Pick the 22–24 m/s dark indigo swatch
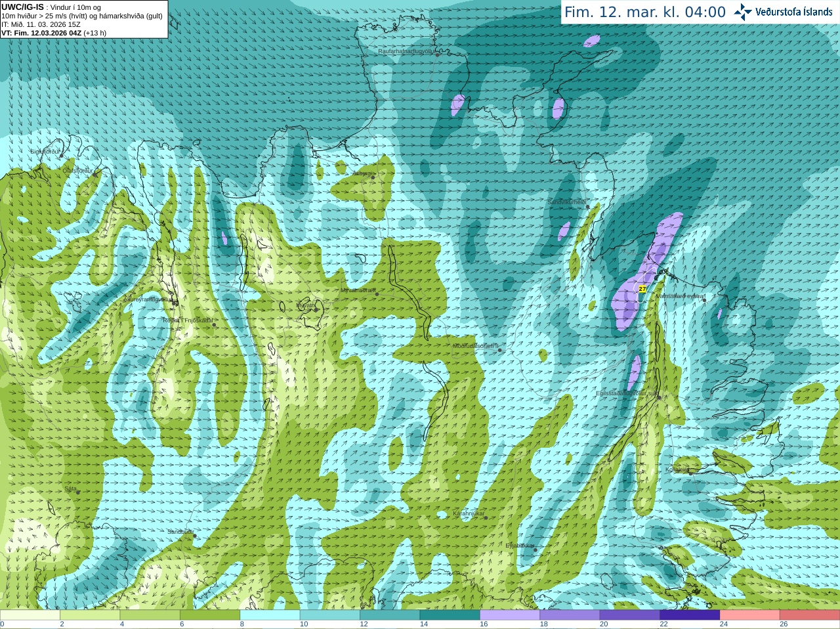Screen dimensions: 840x629 tap(690, 615)
